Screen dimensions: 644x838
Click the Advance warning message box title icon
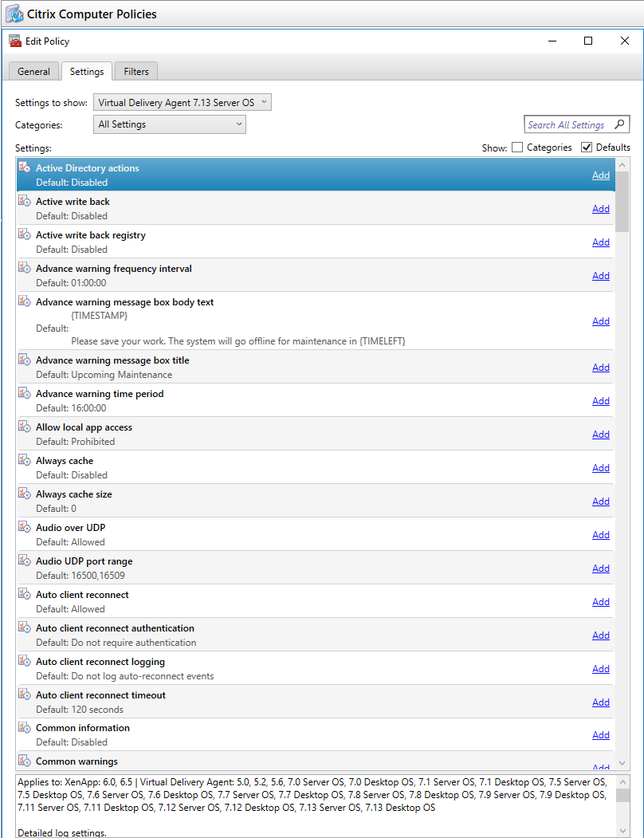25,360
